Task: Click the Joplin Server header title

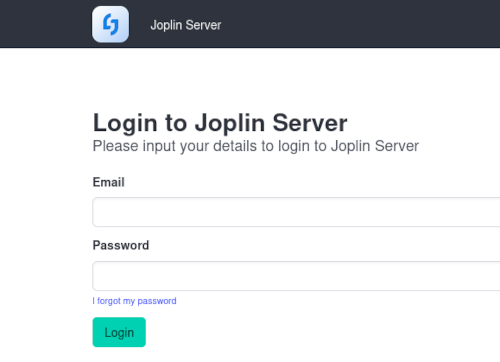Action: (186, 25)
